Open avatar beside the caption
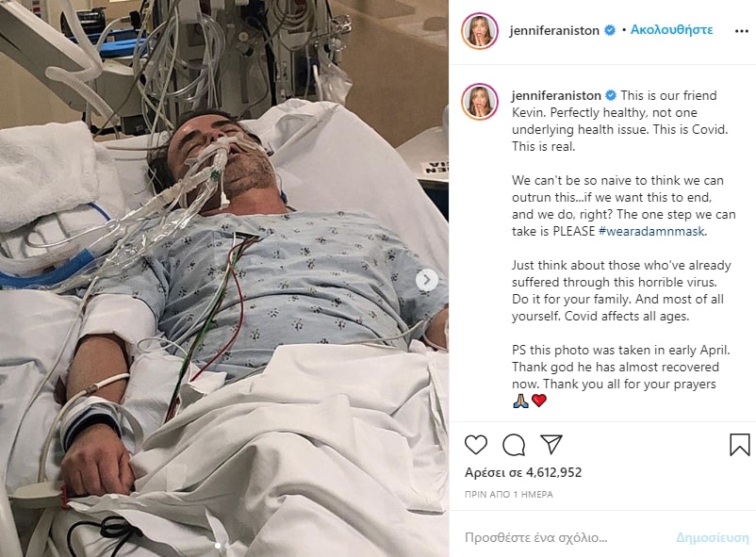756x557 pixels. point(479,101)
